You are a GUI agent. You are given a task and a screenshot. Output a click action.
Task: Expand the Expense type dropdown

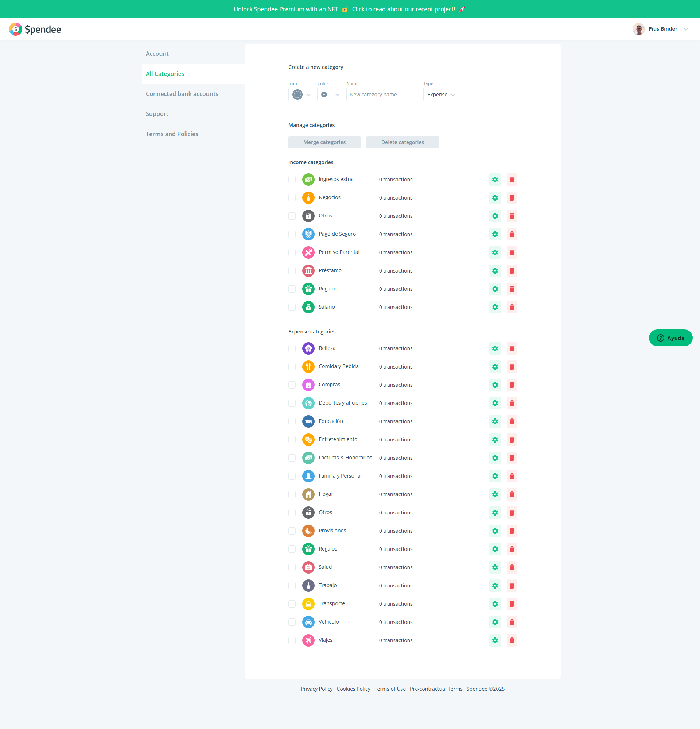(x=440, y=94)
